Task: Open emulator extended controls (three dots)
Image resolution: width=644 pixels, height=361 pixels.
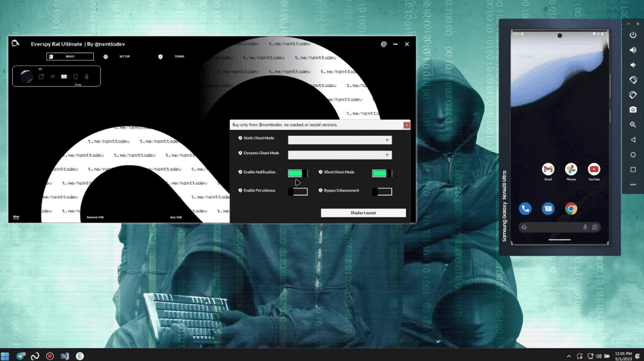Action: pos(633,184)
